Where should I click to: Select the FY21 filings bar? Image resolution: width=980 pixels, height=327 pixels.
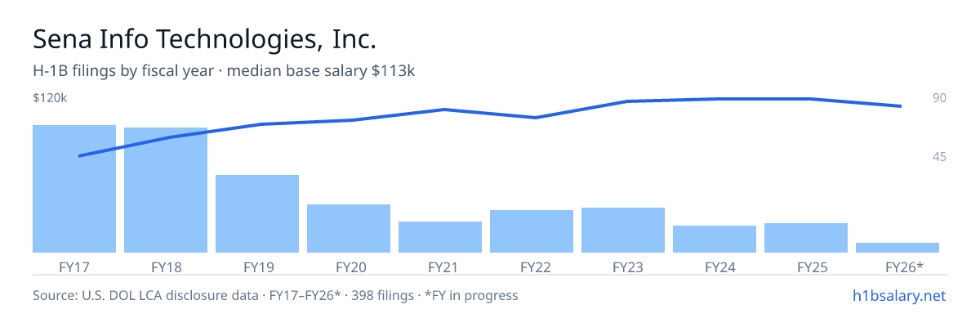point(440,237)
